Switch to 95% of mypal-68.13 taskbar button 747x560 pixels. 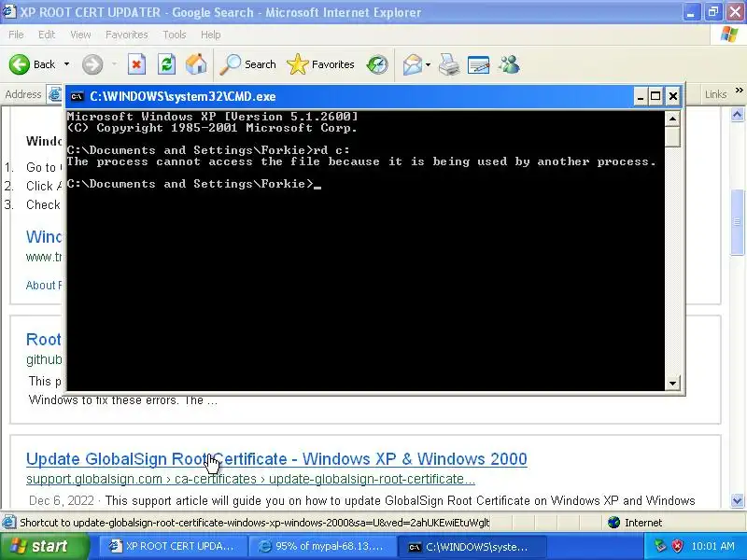(x=321, y=546)
